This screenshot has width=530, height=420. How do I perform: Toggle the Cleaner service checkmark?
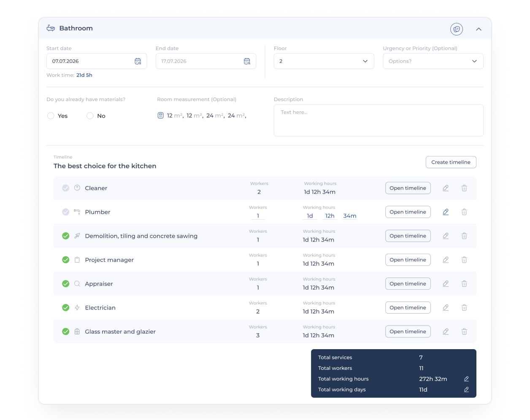(x=66, y=188)
